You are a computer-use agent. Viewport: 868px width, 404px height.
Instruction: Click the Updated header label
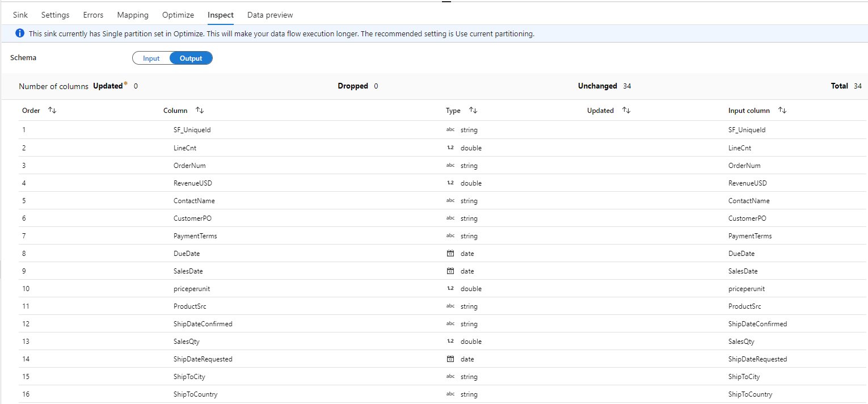click(600, 111)
